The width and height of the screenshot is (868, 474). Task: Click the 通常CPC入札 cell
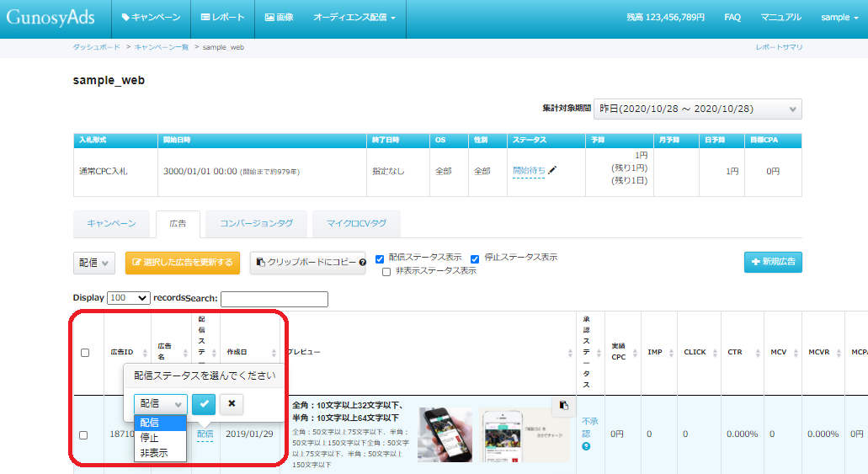click(115, 172)
